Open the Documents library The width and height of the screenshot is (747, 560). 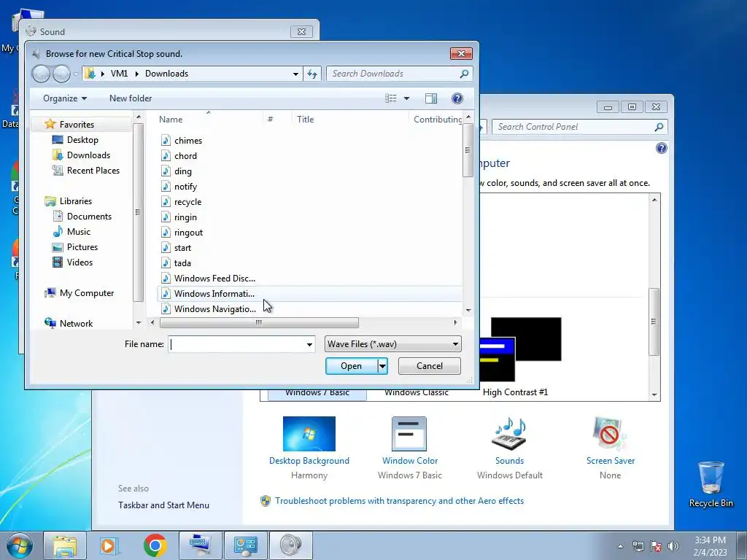coord(89,216)
